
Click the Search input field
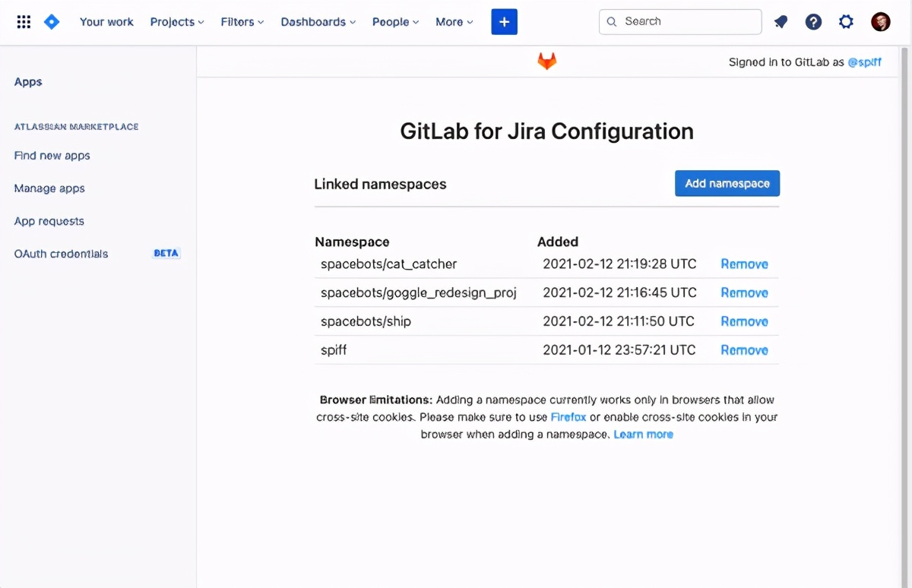(679, 21)
